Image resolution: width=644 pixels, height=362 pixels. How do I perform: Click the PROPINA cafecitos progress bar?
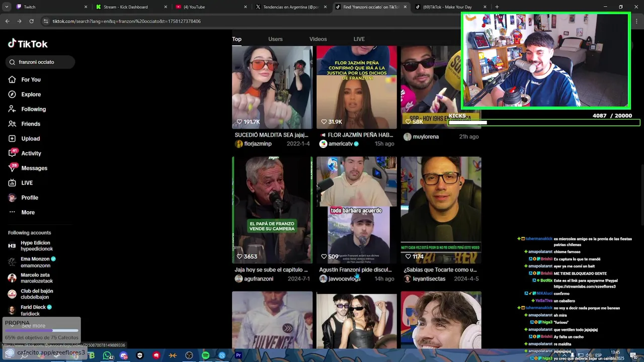point(41,330)
